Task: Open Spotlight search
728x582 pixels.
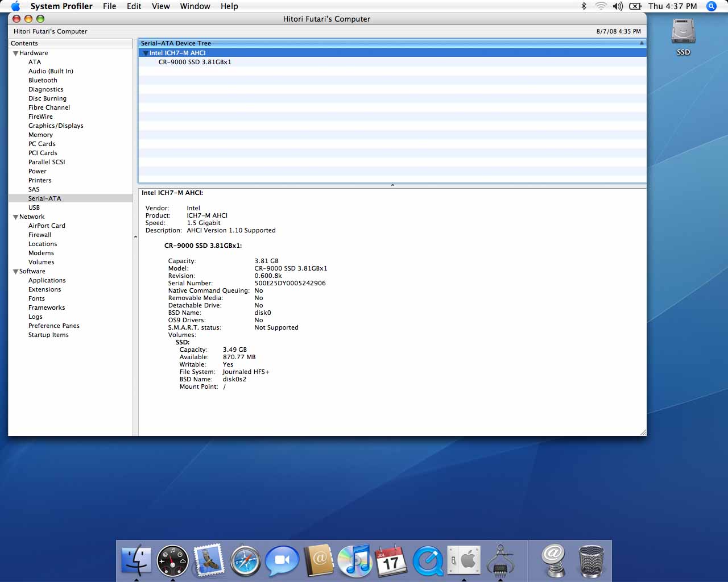Action: (x=711, y=6)
